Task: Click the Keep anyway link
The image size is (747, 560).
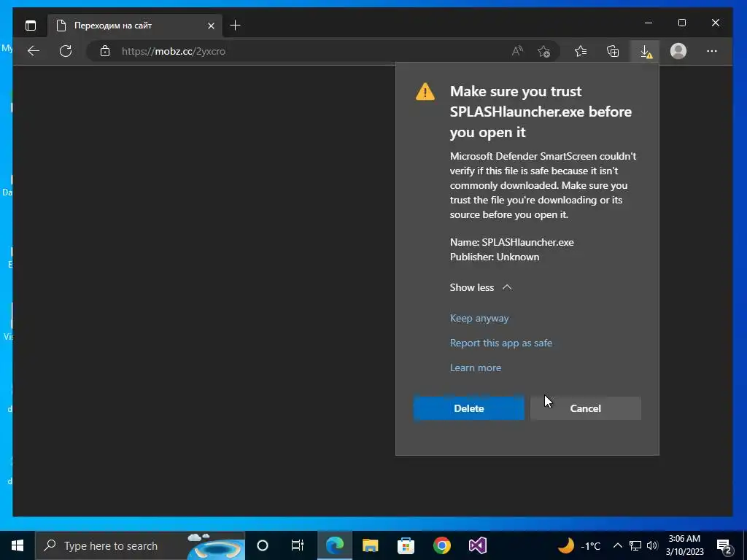Action: pos(479,318)
